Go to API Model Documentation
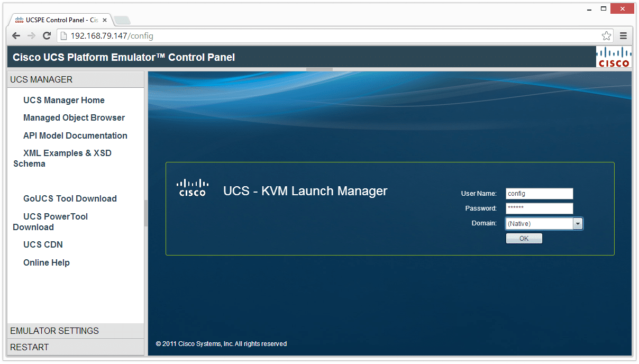 click(x=75, y=135)
